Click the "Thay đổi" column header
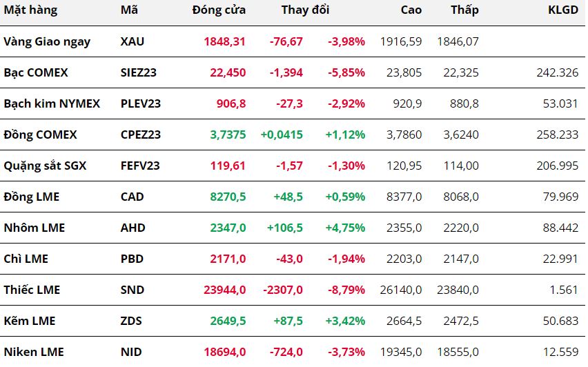 [x=305, y=10]
